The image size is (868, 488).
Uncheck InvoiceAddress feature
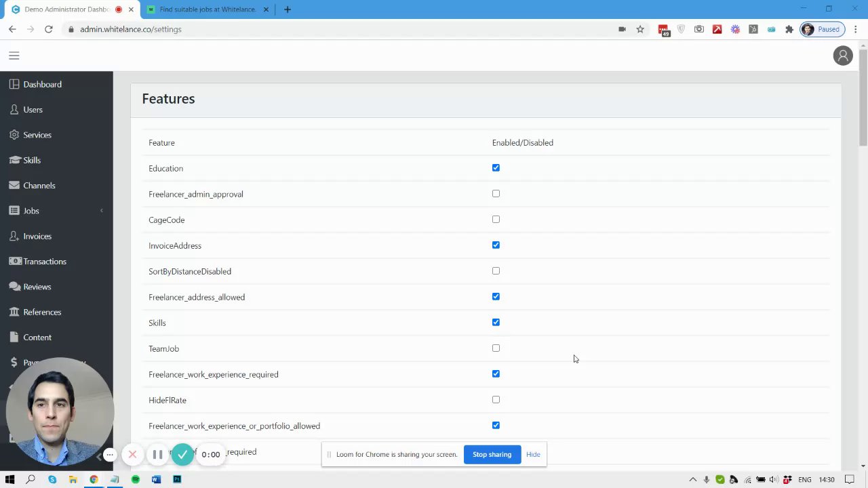pyautogui.click(x=496, y=245)
